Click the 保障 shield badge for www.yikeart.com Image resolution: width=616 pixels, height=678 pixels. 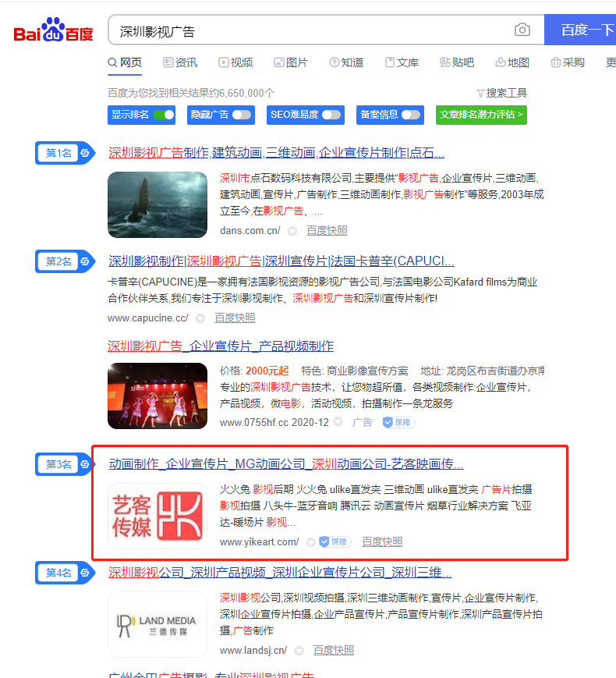coord(335,541)
